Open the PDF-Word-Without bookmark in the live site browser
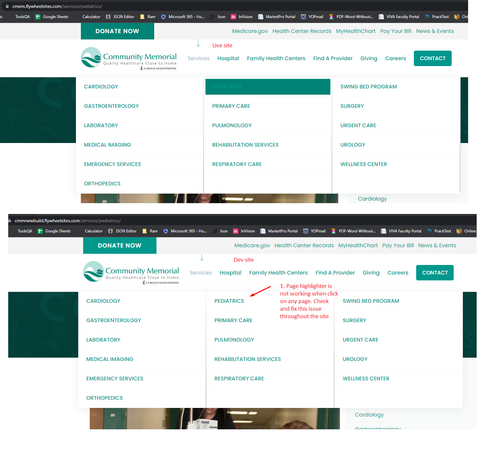Image resolution: width=500 pixels, height=452 pixels. point(351,17)
